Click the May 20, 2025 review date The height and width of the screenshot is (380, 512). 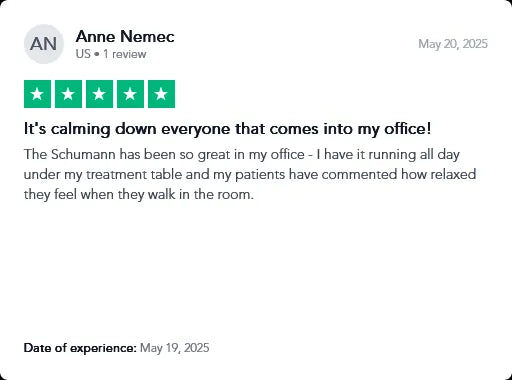tap(453, 44)
